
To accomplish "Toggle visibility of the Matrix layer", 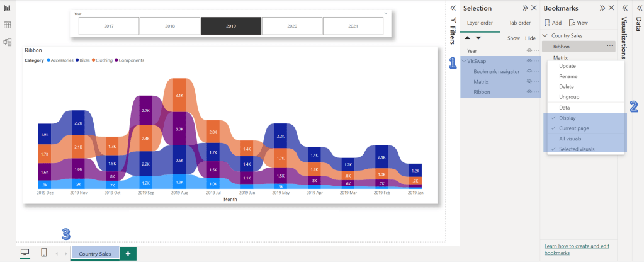I will point(529,82).
